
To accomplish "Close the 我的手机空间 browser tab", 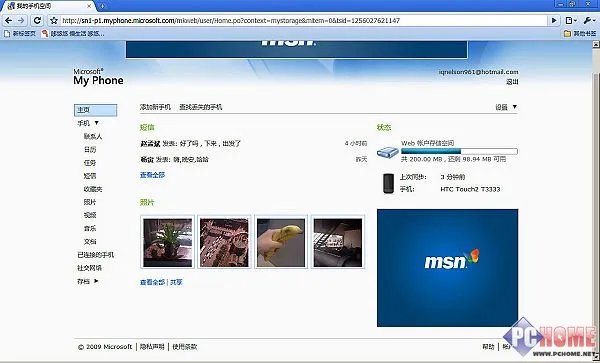I will point(90,6).
